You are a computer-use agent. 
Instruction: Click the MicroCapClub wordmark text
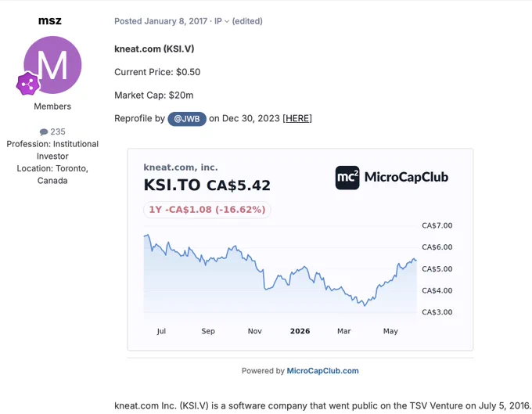click(406, 177)
